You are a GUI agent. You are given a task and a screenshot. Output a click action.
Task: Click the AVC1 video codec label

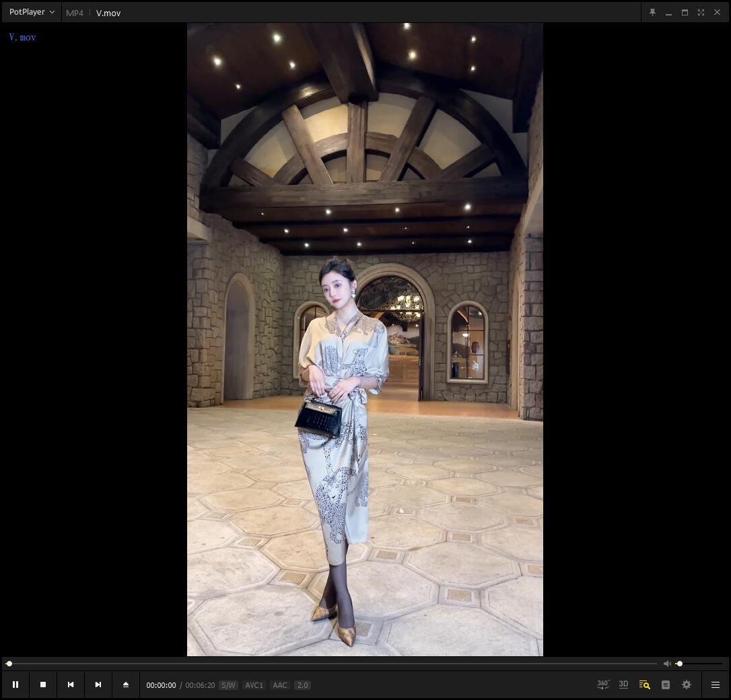click(x=254, y=685)
